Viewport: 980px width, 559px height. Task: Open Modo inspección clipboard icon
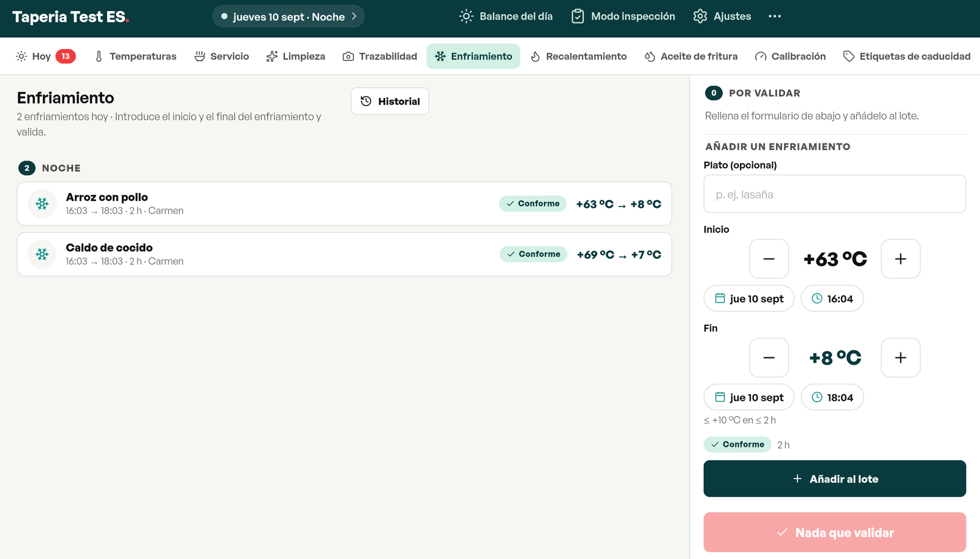click(x=578, y=17)
